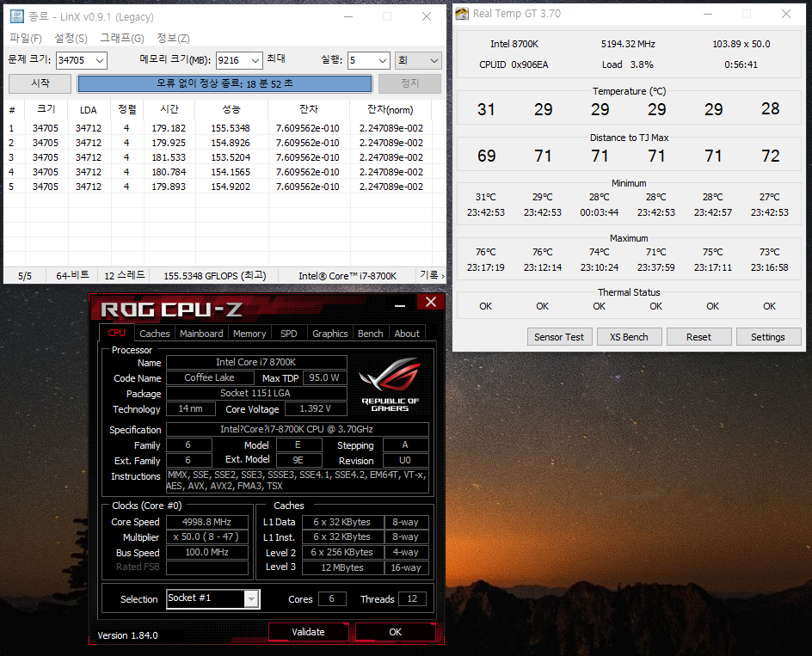Viewport: 812px width, 656px height.
Task: Expand the 문제 크기 dropdown showing 34705
Action: pos(101,60)
